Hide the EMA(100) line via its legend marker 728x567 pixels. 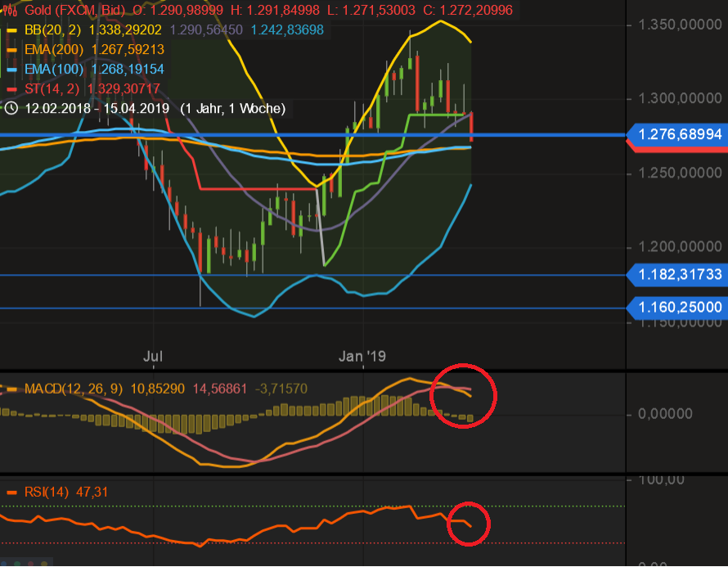pos(11,70)
